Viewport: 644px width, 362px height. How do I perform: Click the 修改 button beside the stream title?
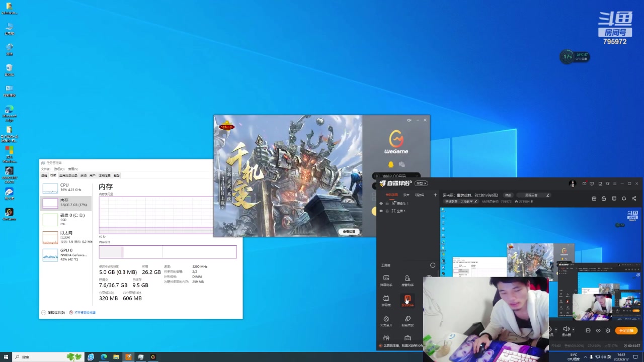pos(508,195)
